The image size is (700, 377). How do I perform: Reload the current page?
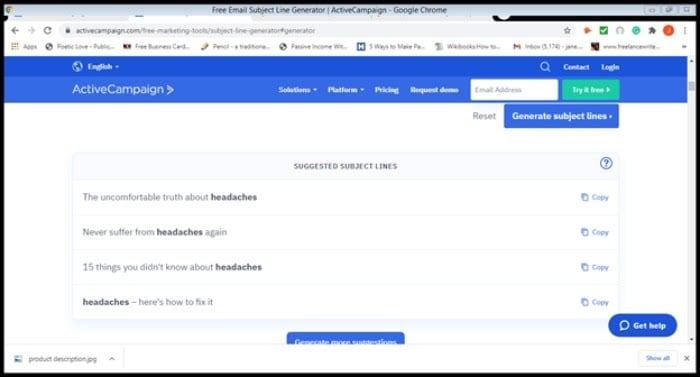coord(47,30)
